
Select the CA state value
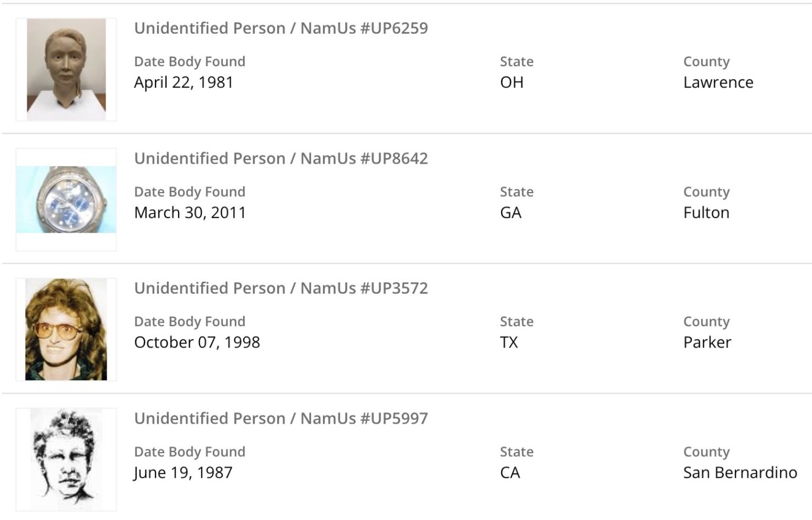510,472
